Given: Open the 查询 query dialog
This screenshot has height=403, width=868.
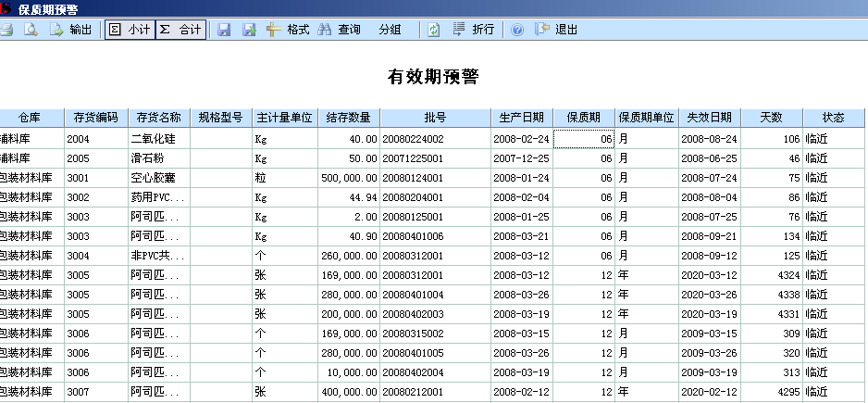Looking at the screenshot, I should (x=339, y=30).
